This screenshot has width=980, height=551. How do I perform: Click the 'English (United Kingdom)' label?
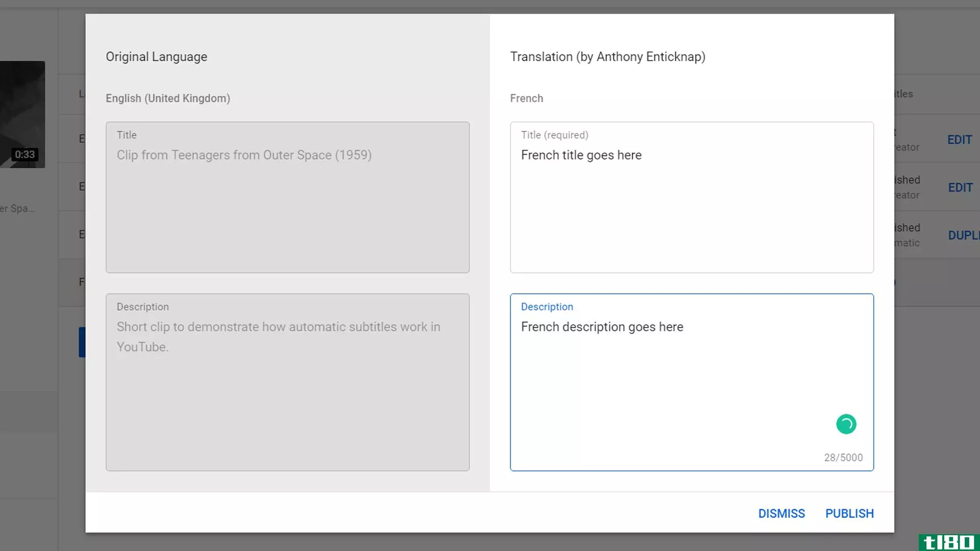click(x=168, y=98)
